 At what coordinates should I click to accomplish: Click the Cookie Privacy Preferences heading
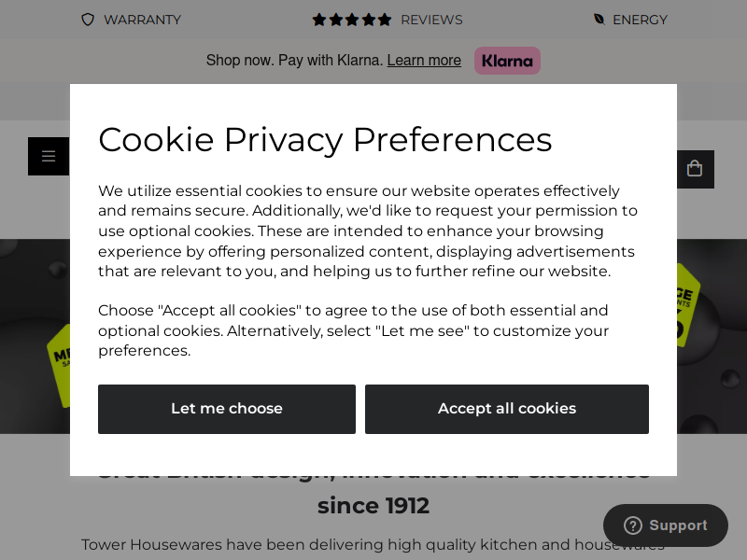pos(325,140)
